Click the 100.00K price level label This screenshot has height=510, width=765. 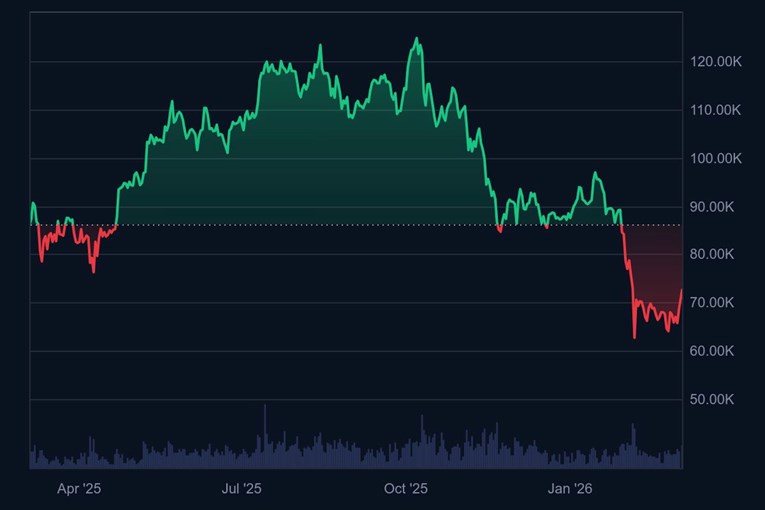tap(716, 158)
